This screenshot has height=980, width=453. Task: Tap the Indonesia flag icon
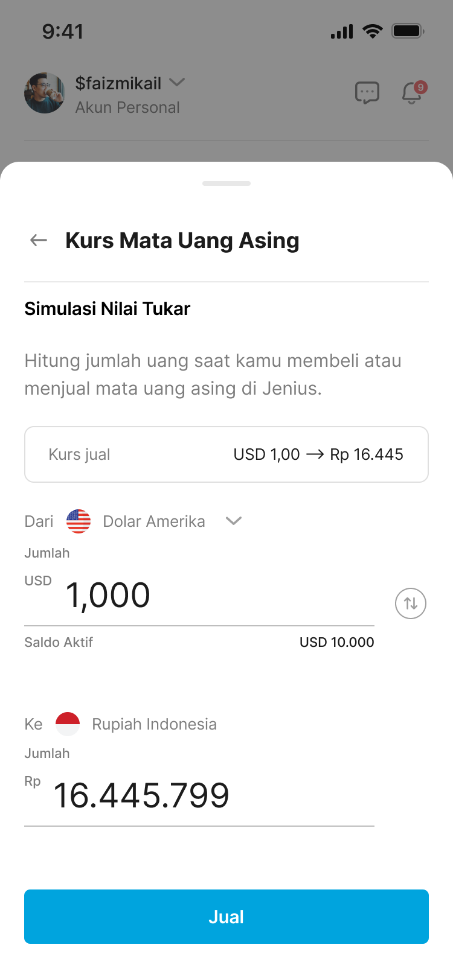click(x=68, y=724)
